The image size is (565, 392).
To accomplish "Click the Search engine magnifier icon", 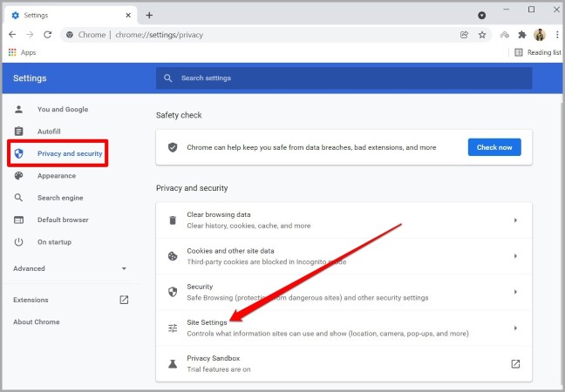I will [x=18, y=198].
